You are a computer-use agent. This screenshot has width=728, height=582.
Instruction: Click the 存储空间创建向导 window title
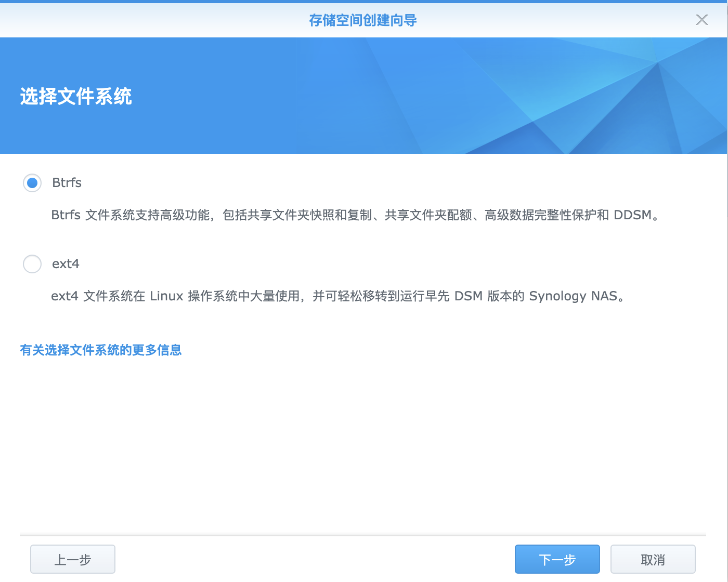pos(363,20)
